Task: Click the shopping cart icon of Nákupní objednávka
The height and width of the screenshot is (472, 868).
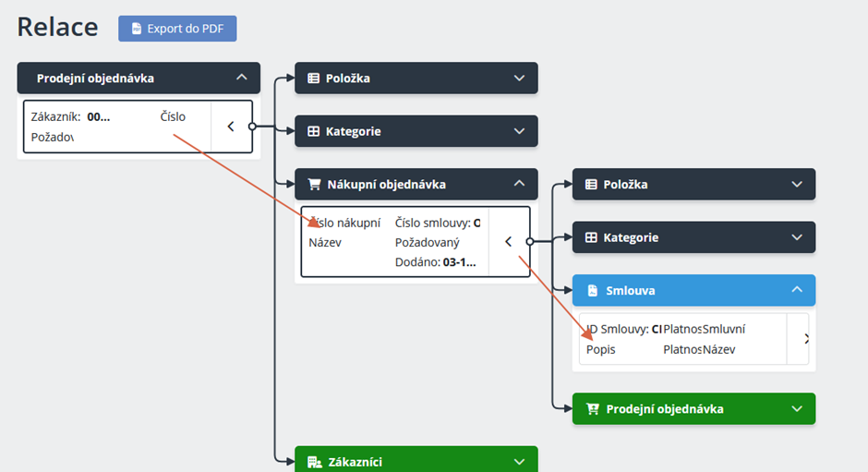Action: click(314, 184)
